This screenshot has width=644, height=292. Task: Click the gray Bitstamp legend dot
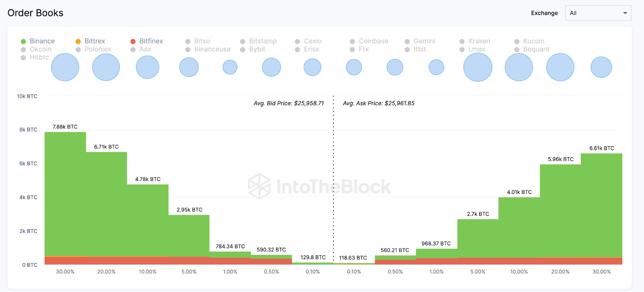click(x=243, y=41)
